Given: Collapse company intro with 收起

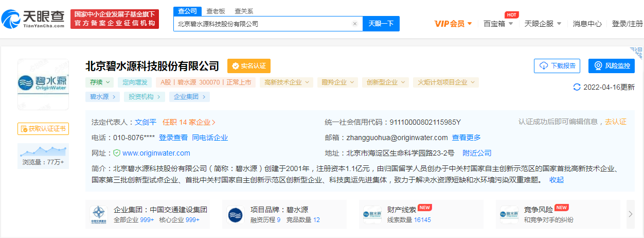Looking at the screenshot, I should point(557,180).
